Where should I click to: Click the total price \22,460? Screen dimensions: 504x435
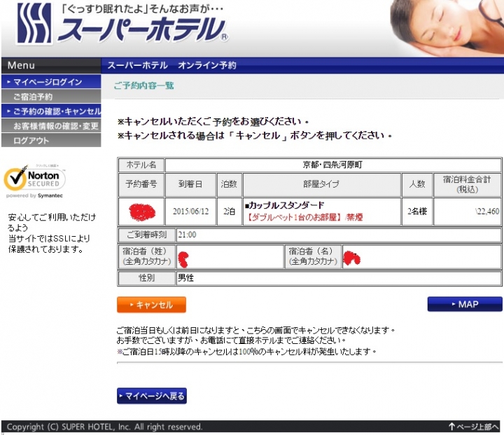pyautogui.click(x=487, y=212)
